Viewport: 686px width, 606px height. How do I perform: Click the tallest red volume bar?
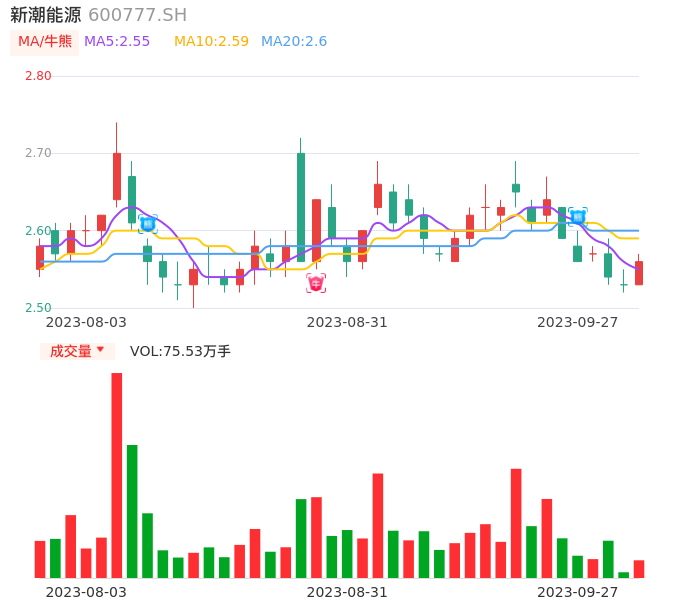click(x=117, y=475)
